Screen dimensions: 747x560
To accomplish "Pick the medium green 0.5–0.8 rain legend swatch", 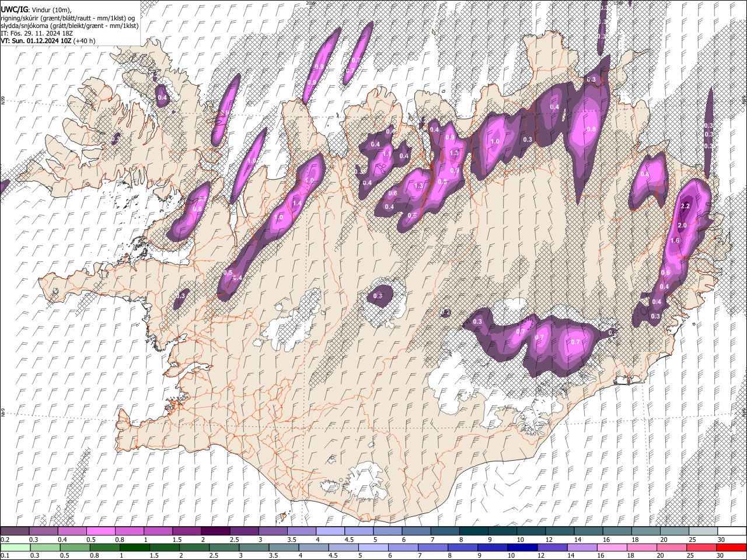I will coord(75,547).
